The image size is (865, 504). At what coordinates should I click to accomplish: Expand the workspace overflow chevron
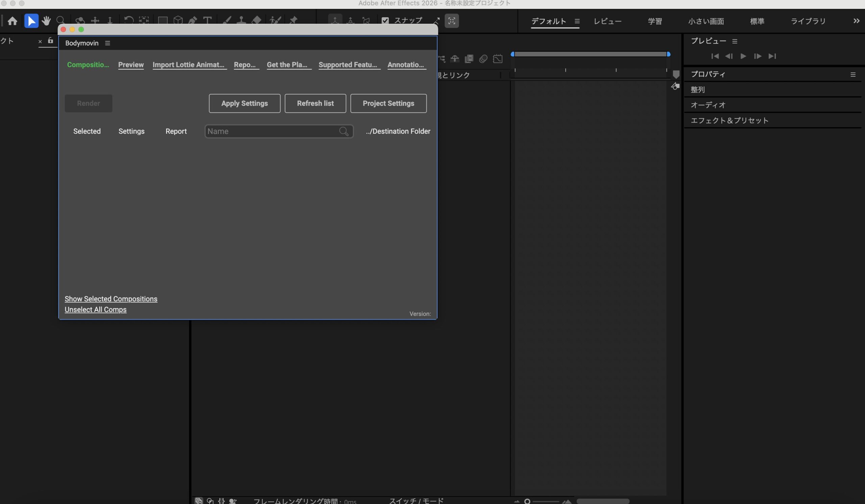point(856,21)
